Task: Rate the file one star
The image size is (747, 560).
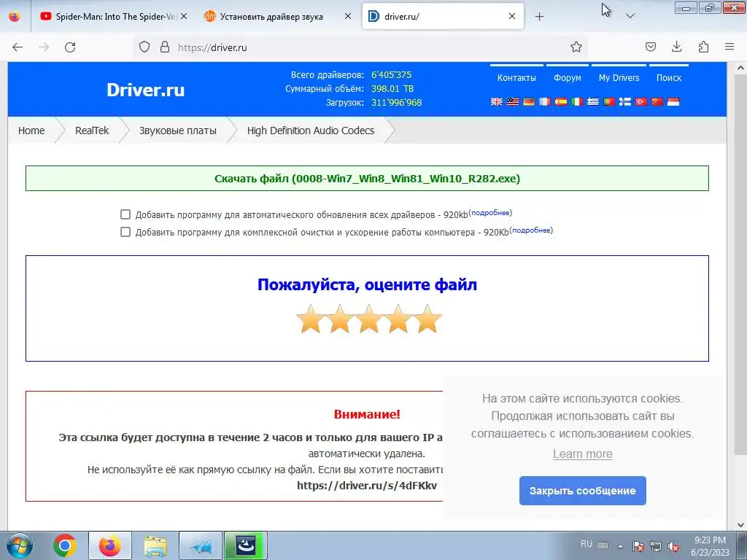Action: tap(311, 319)
